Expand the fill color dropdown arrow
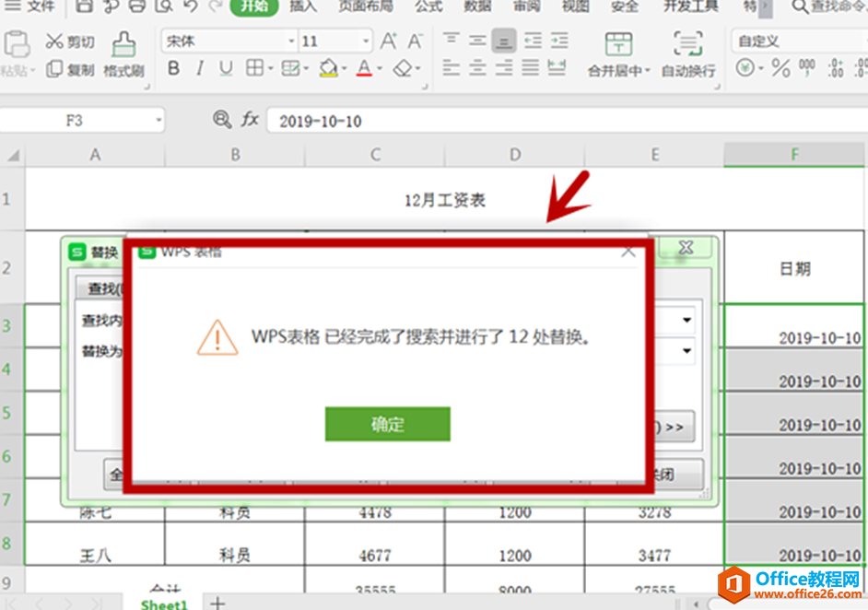This screenshot has width=868, height=610. click(344, 68)
